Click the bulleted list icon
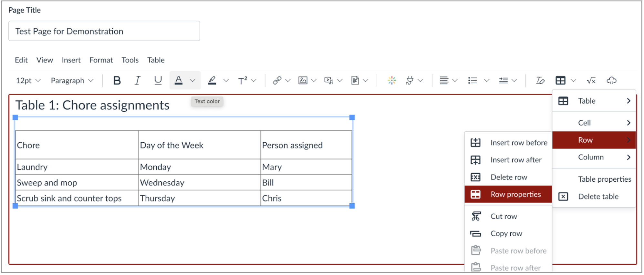The height and width of the screenshot is (275, 644). [473, 80]
